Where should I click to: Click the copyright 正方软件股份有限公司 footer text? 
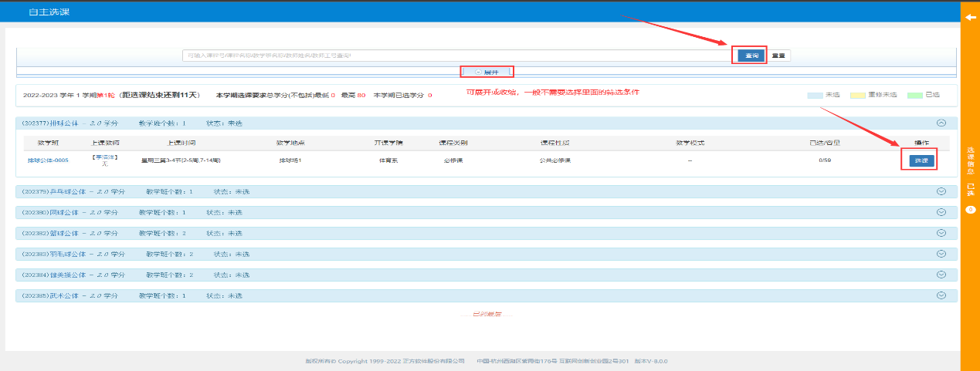385,361
